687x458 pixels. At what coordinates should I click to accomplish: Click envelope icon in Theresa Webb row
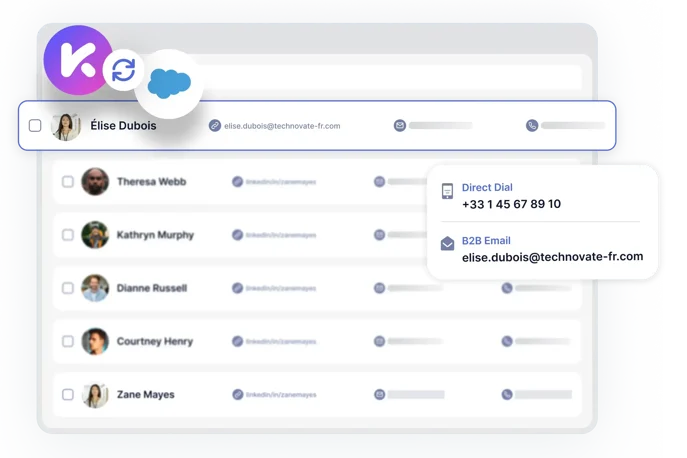click(x=379, y=181)
